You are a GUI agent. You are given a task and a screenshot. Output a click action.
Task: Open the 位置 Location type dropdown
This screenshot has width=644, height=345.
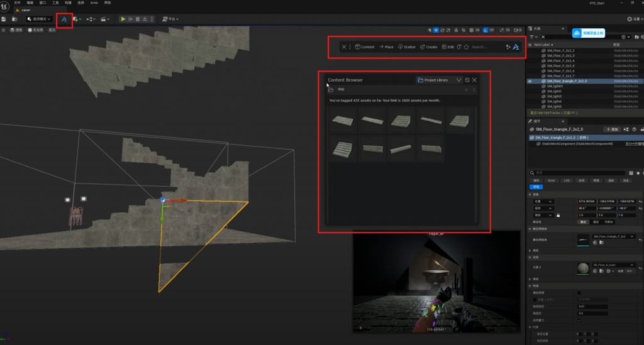(x=543, y=202)
